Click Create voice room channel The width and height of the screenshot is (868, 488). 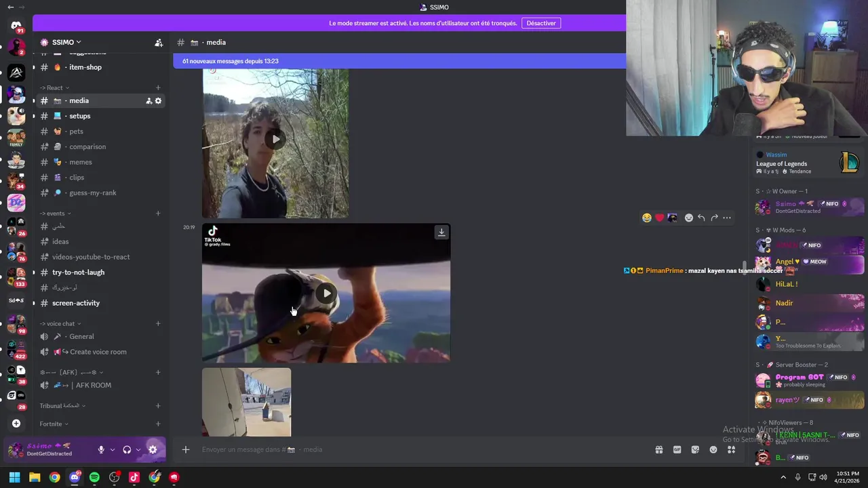100,352
